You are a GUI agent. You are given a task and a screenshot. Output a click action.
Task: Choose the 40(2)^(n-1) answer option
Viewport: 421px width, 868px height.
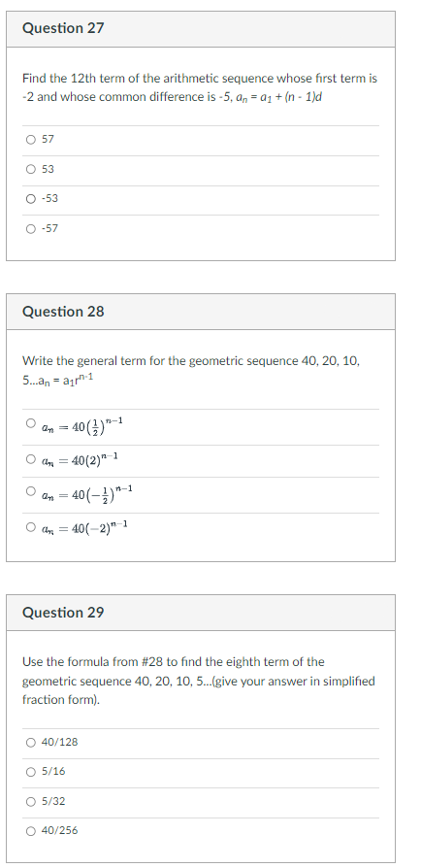coord(30,459)
